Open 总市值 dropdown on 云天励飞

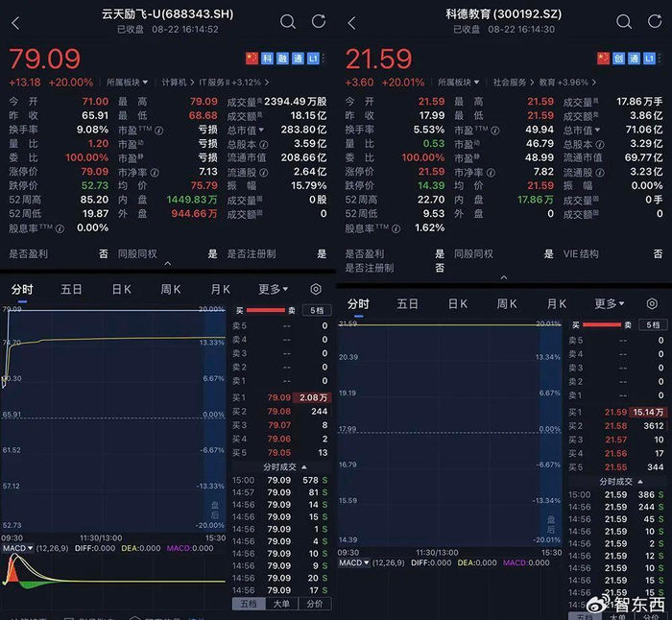(246, 130)
